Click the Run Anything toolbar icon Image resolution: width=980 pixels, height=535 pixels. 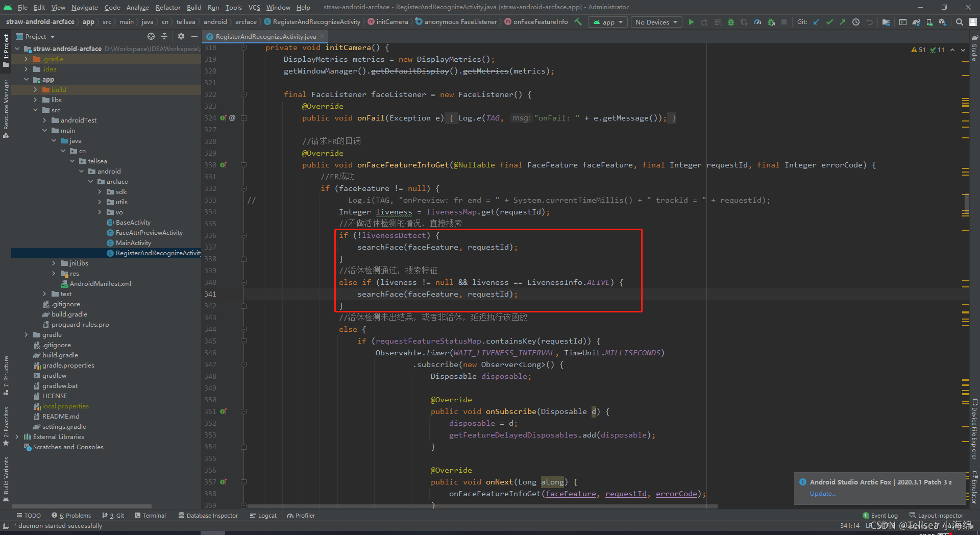pos(903,22)
